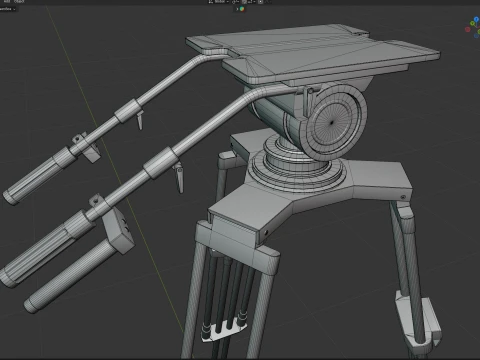Click the multicolored circle icon below the header
The height and width of the screenshot is (360, 480).
242,9
